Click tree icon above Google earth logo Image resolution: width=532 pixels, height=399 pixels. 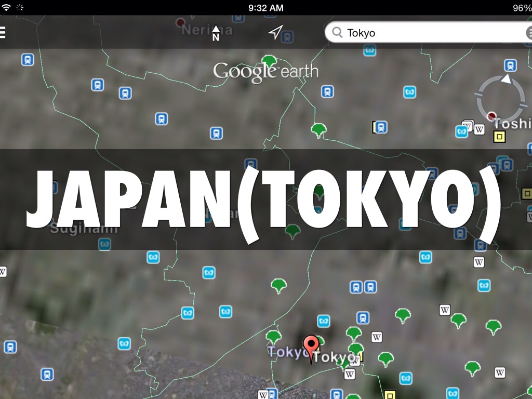click(269, 61)
